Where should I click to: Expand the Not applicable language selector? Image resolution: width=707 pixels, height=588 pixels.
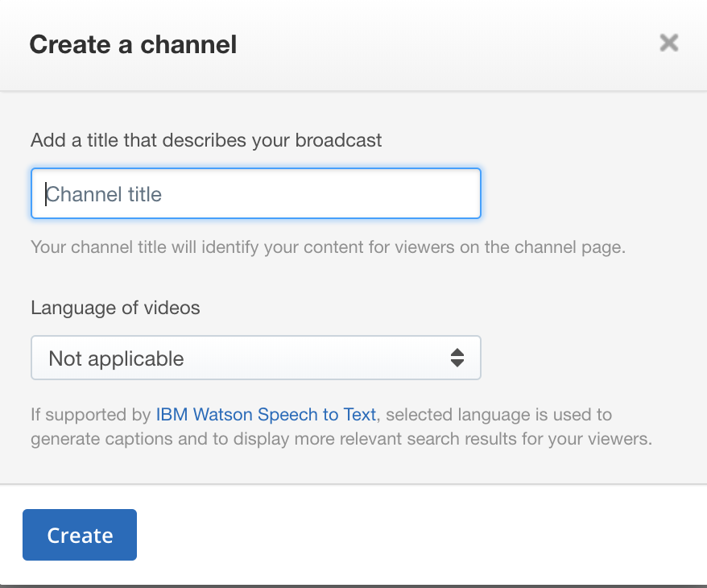(x=255, y=358)
